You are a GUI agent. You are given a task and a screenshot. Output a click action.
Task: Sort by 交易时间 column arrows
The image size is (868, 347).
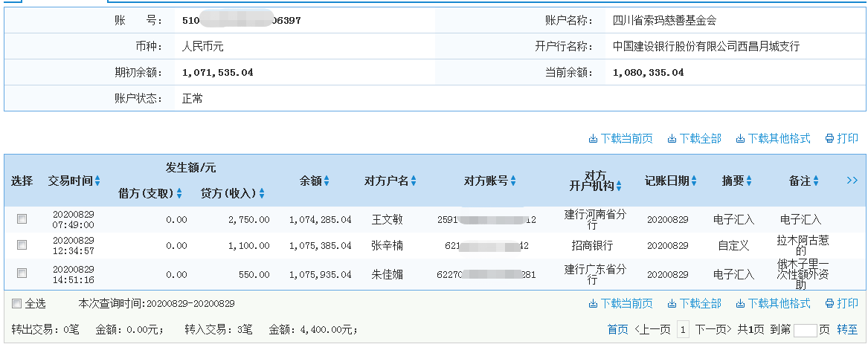point(98,181)
